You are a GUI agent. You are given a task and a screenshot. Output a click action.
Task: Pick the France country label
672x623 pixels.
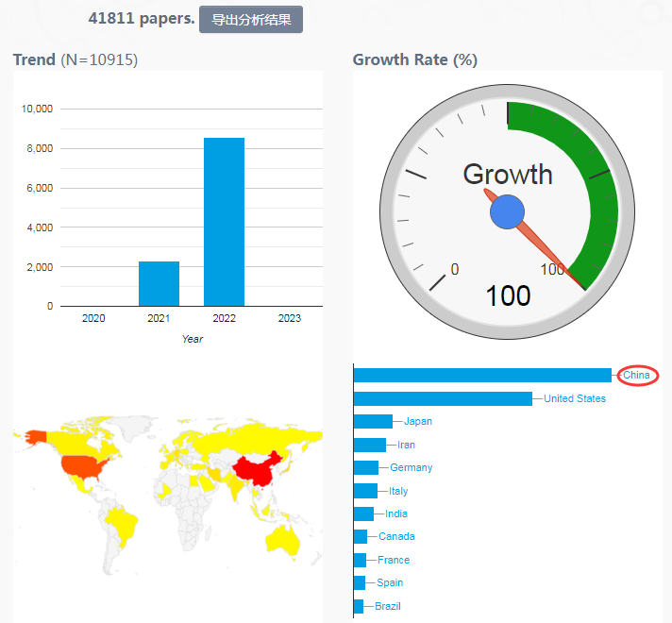pos(394,560)
